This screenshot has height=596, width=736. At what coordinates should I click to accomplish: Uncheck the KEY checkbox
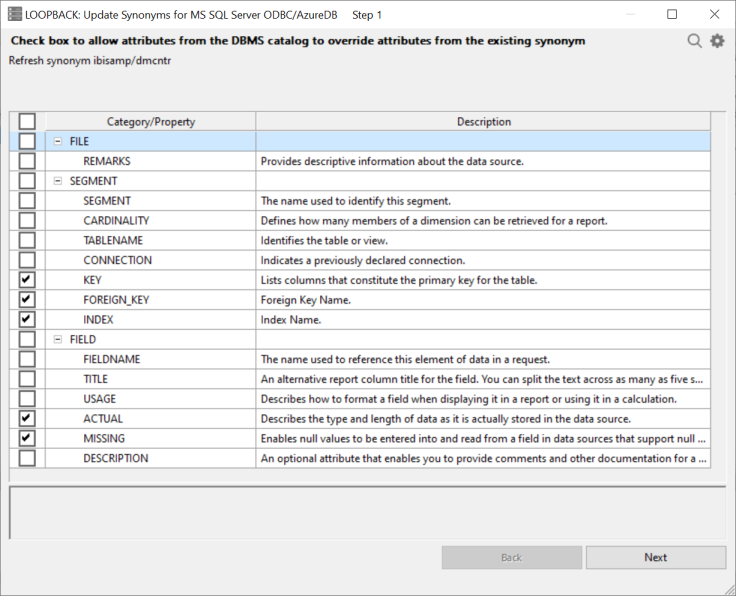(27, 280)
